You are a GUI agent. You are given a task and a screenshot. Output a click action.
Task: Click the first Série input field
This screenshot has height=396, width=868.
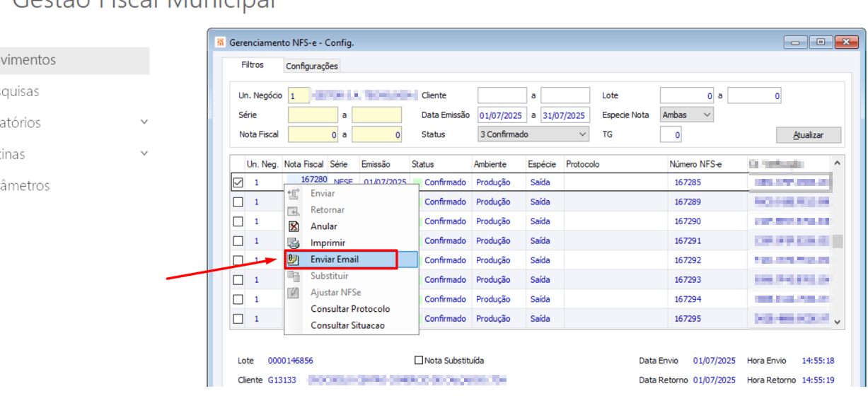[313, 115]
